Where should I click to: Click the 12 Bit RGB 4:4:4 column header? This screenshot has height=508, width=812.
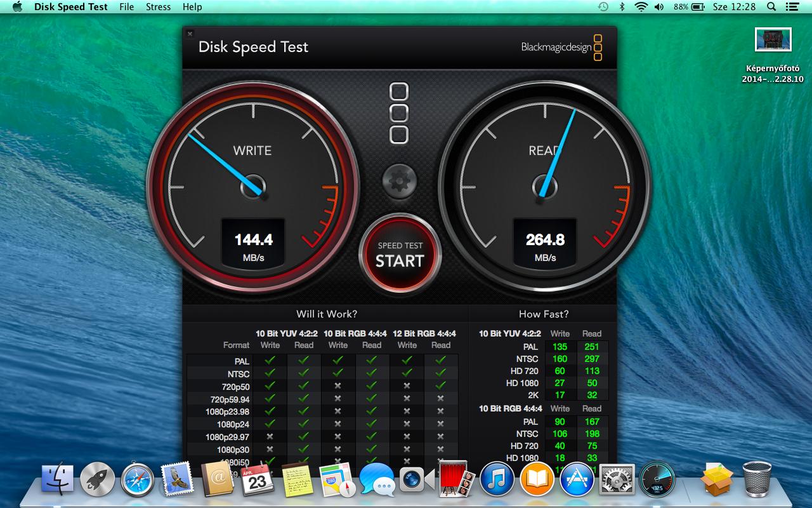424,333
